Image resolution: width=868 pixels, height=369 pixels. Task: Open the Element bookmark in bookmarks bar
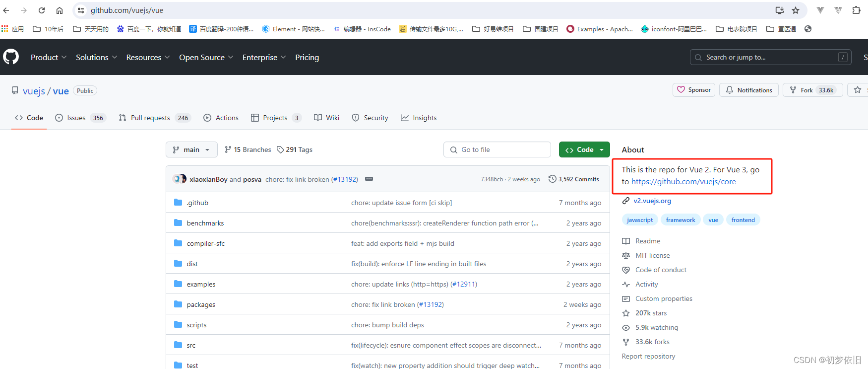pos(293,29)
